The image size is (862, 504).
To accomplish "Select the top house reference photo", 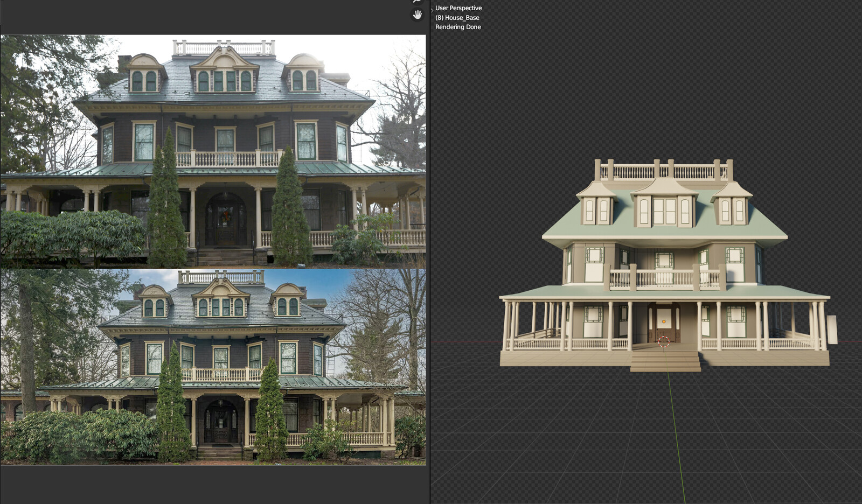I will click(x=213, y=151).
